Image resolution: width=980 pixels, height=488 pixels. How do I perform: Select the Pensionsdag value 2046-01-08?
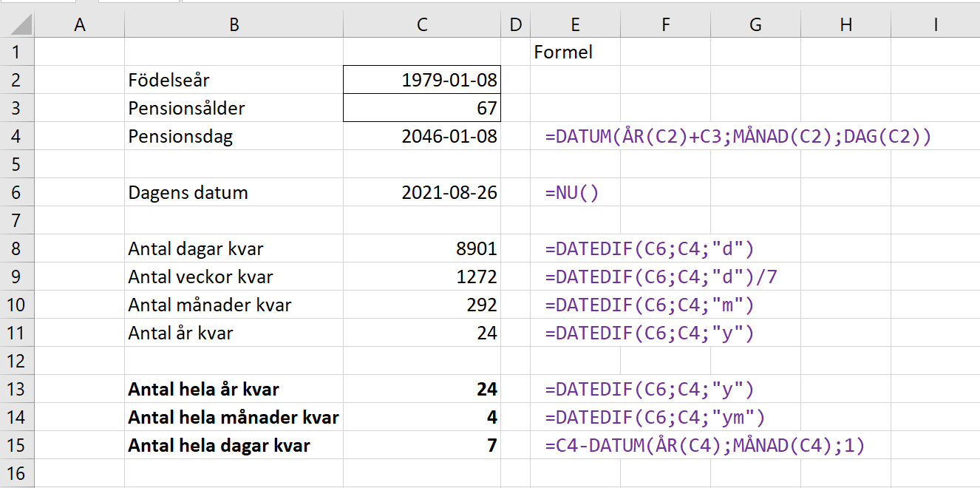pos(422,137)
